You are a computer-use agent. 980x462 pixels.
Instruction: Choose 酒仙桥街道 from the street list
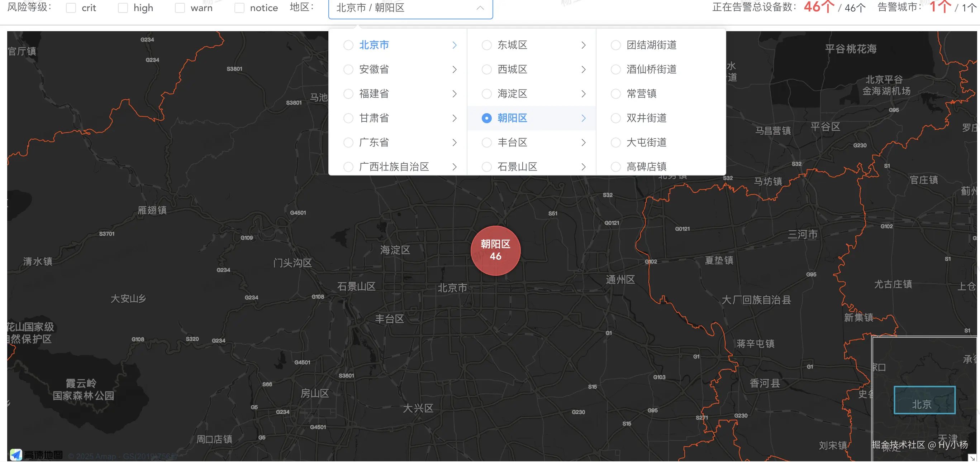point(651,69)
